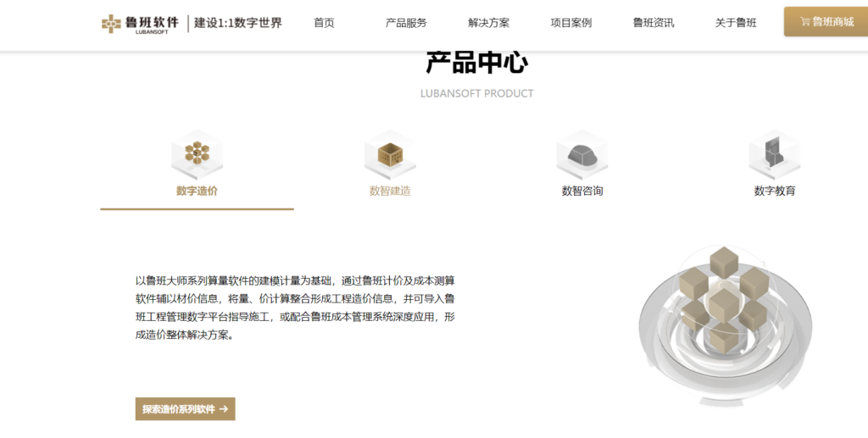Click the arrow icon in 探索造价系列软件 button
Screen dimensions: 868x438
(x=224, y=409)
